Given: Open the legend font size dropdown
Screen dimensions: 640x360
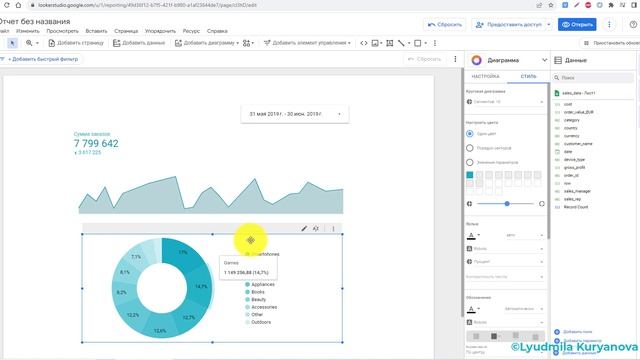Looking at the screenshot, I should [x=524, y=309].
